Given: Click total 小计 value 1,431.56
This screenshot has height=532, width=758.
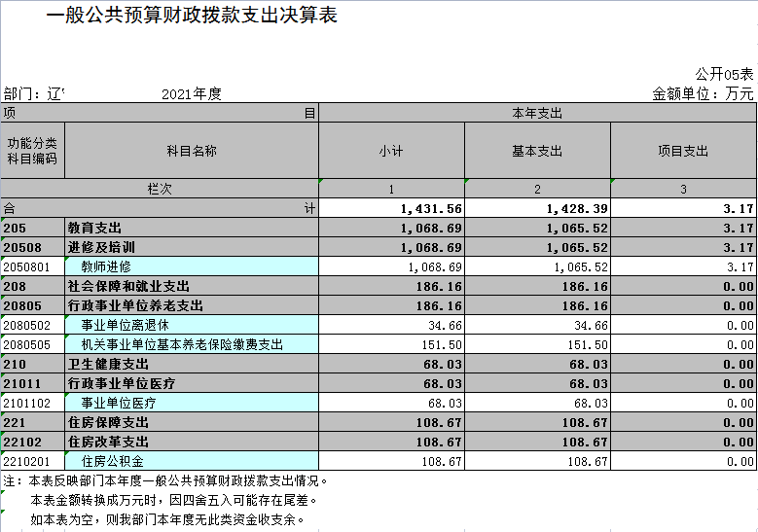Looking at the screenshot, I should pos(391,208).
